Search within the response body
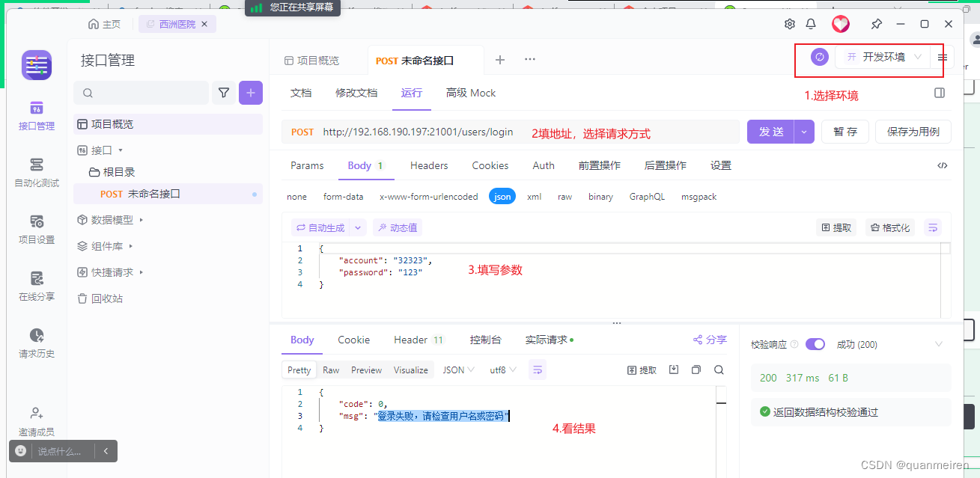The image size is (980, 478). coord(719,370)
